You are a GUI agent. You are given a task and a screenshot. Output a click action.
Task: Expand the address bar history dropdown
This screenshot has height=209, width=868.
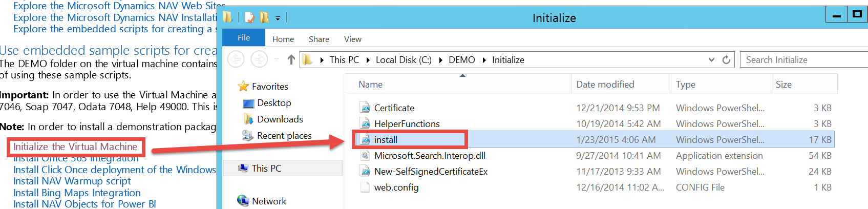[711, 60]
